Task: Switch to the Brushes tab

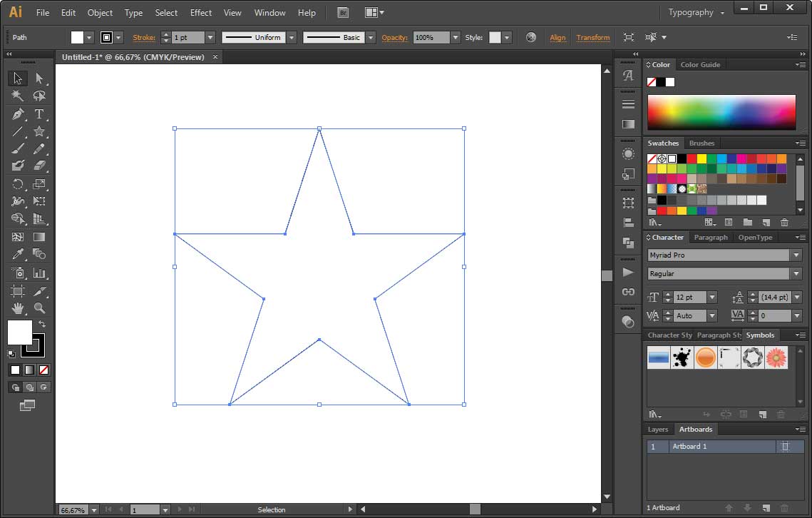Action: coord(702,143)
